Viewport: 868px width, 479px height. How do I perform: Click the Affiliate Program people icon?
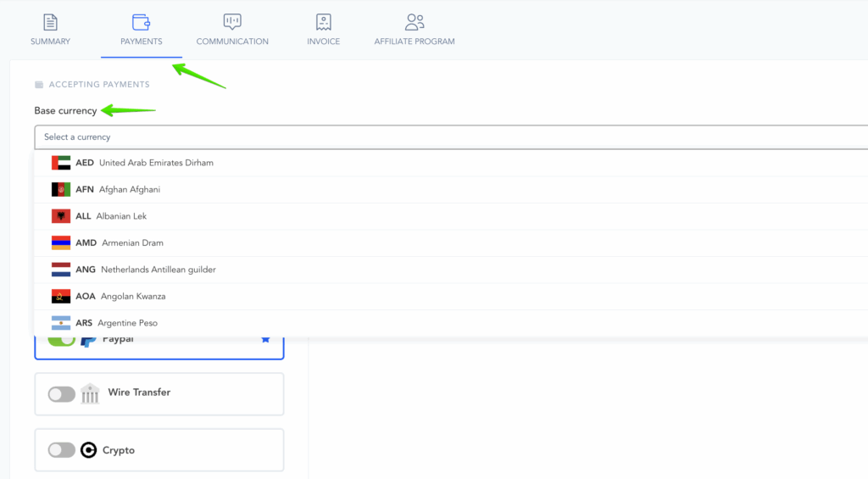pos(415,22)
